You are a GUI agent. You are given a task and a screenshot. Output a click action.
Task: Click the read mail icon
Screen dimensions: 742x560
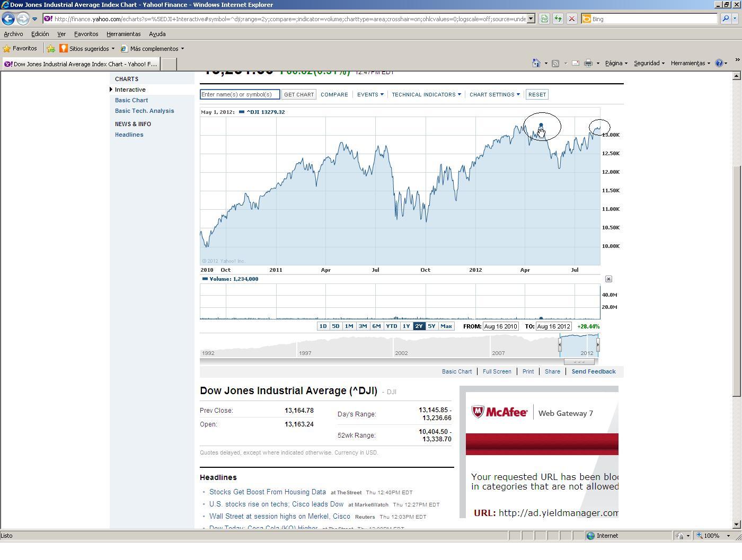(x=575, y=63)
